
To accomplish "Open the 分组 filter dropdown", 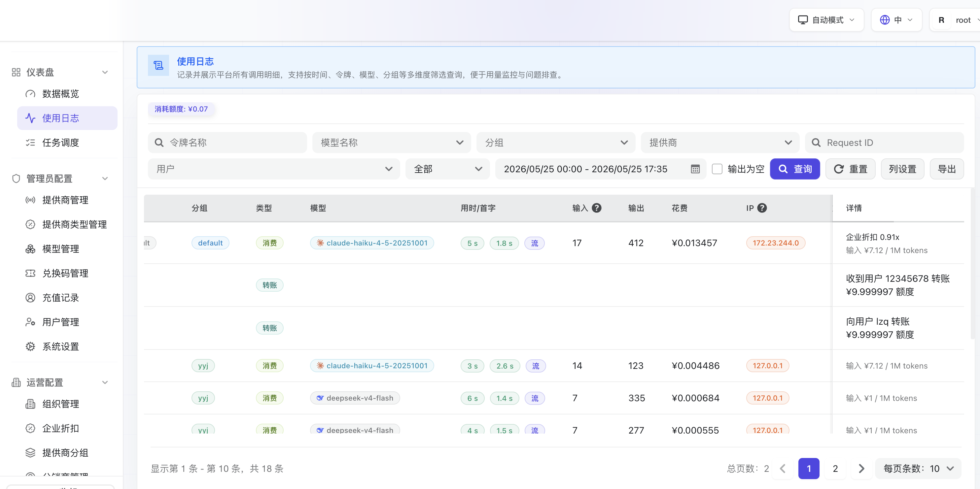I will click(x=556, y=143).
